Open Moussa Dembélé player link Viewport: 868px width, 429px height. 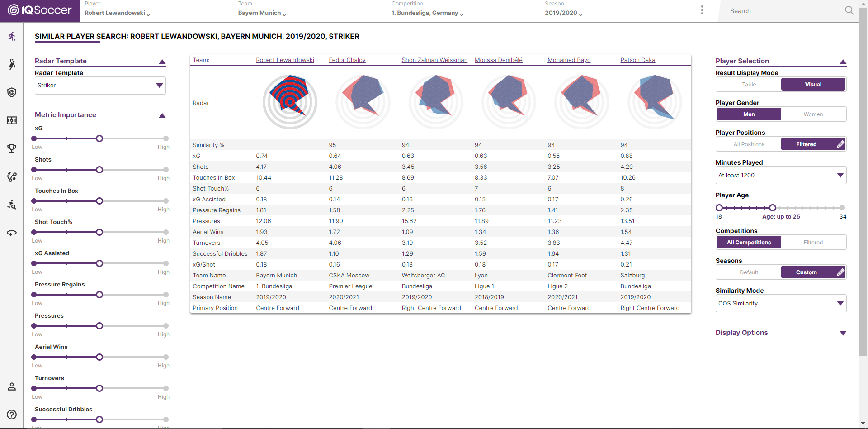tap(499, 60)
